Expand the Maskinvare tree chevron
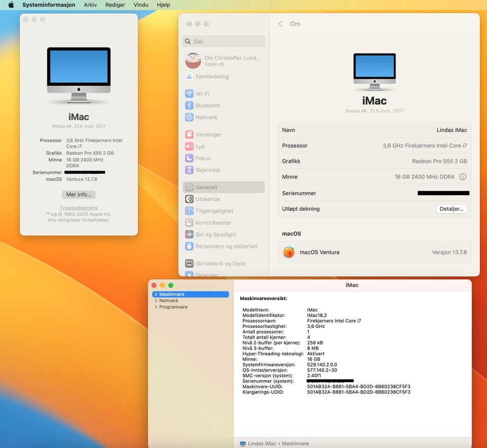Screen dimensions: 487x448 (x=156, y=294)
